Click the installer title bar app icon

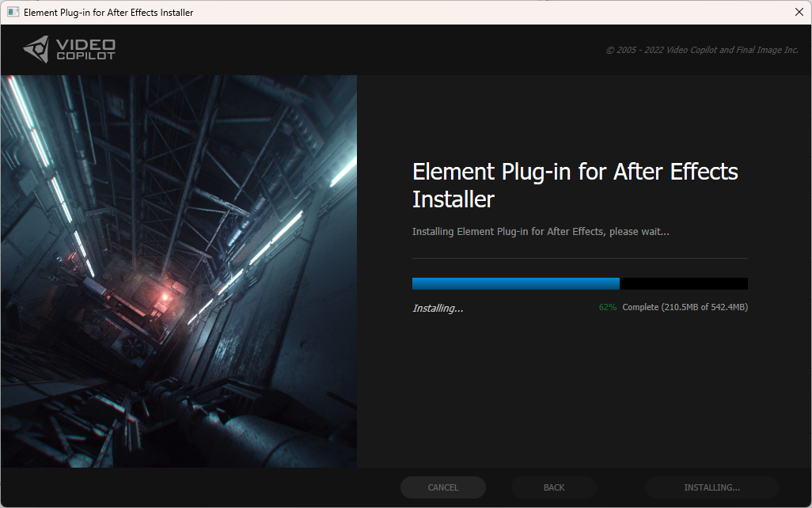(13, 12)
